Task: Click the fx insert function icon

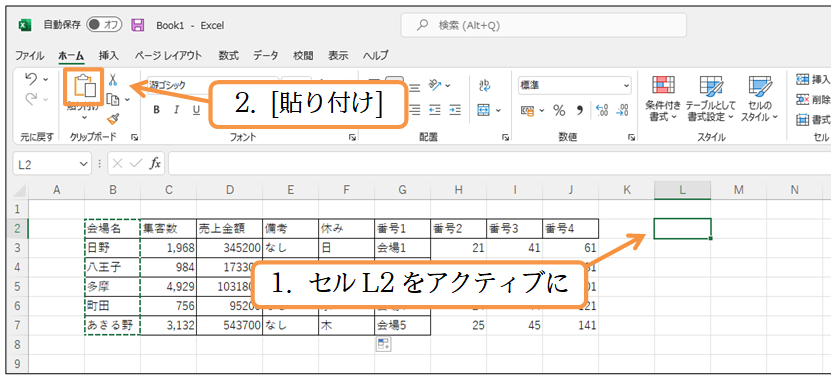Action: tap(155, 164)
